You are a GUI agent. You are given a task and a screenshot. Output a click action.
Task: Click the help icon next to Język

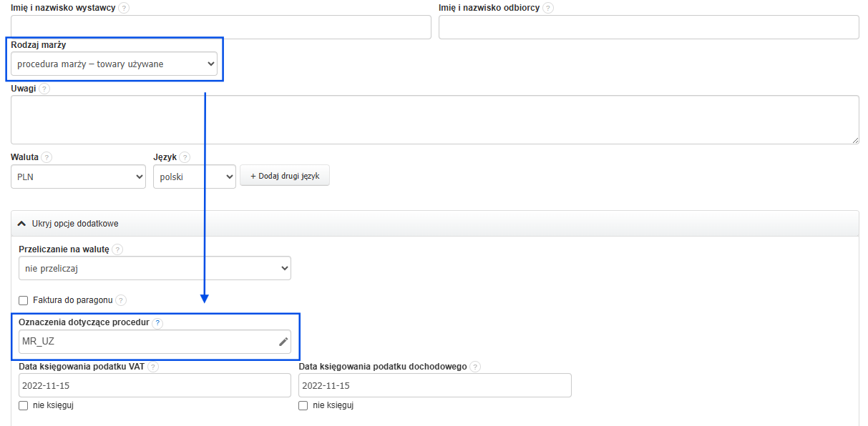(x=185, y=157)
